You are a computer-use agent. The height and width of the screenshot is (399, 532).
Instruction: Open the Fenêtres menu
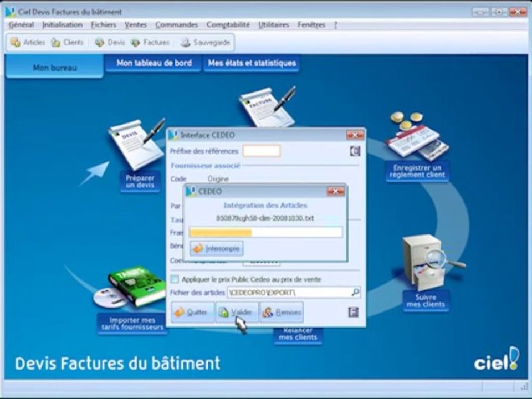pyautogui.click(x=311, y=25)
